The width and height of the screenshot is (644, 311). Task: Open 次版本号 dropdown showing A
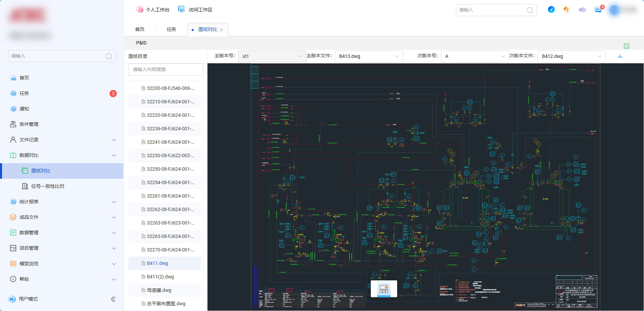pos(475,56)
